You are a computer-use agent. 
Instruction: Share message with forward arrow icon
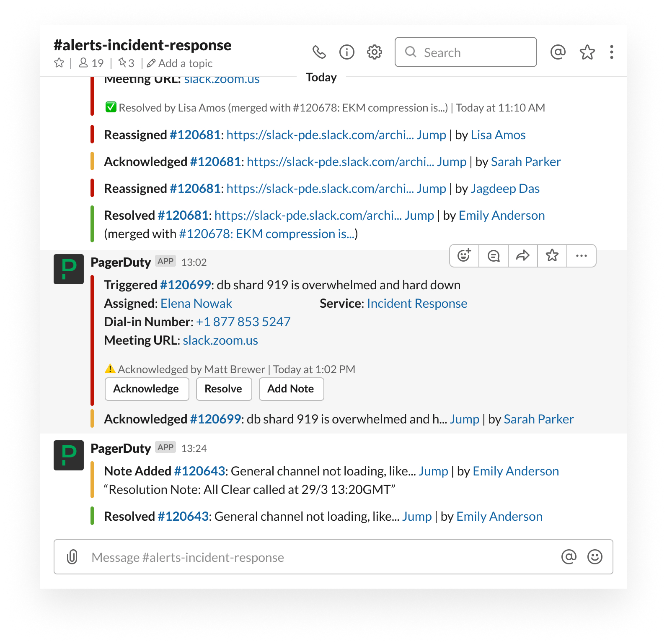[x=523, y=255]
